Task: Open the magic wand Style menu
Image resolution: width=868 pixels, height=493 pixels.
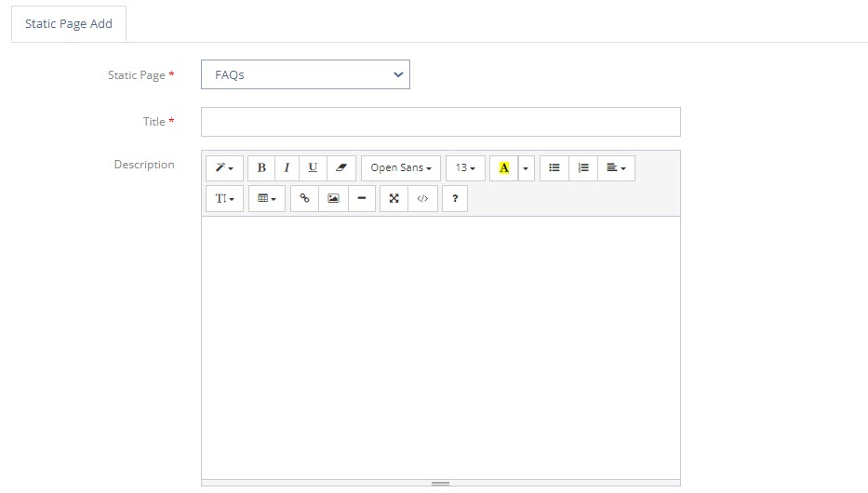Action: (224, 167)
